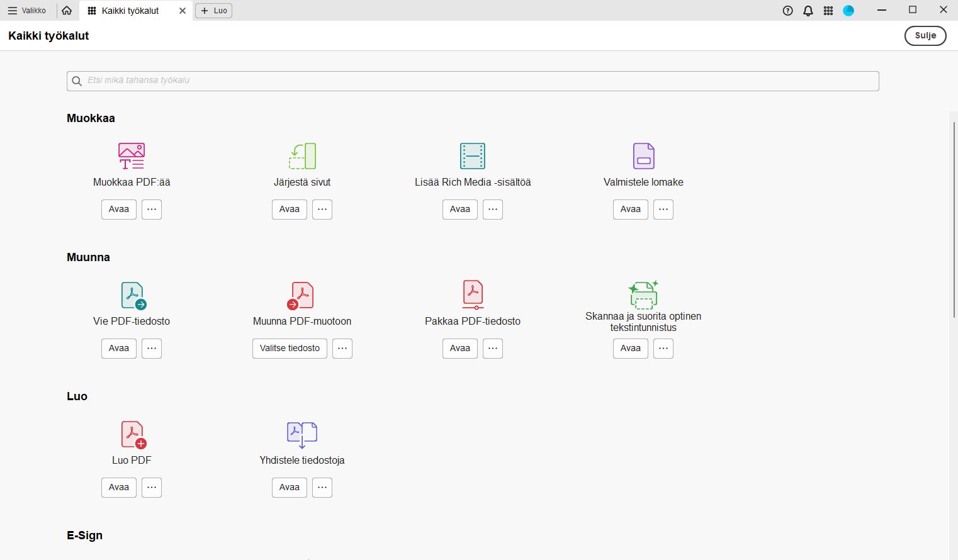This screenshot has width=958, height=560.
Task: Open more options for Muunna PDF-muotoon
Action: tap(342, 349)
